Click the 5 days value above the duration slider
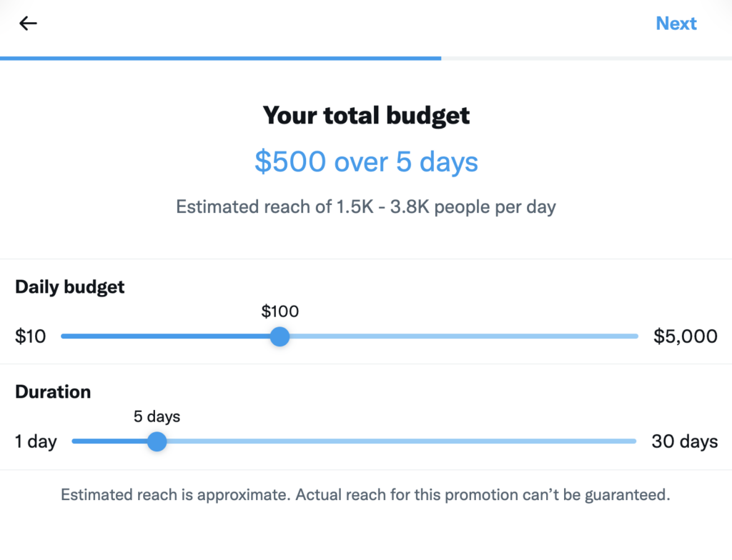The width and height of the screenshot is (732, 560). (157, 416)
